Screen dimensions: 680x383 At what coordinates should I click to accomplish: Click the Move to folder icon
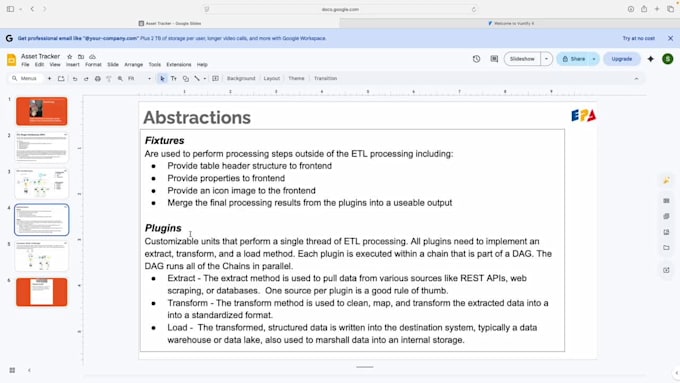[81, 56]
